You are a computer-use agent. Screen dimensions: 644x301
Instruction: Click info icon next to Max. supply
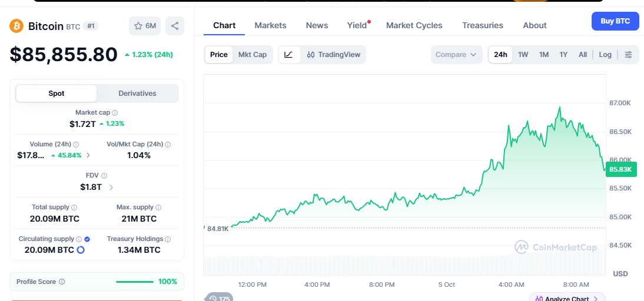[x=158, y=208]
